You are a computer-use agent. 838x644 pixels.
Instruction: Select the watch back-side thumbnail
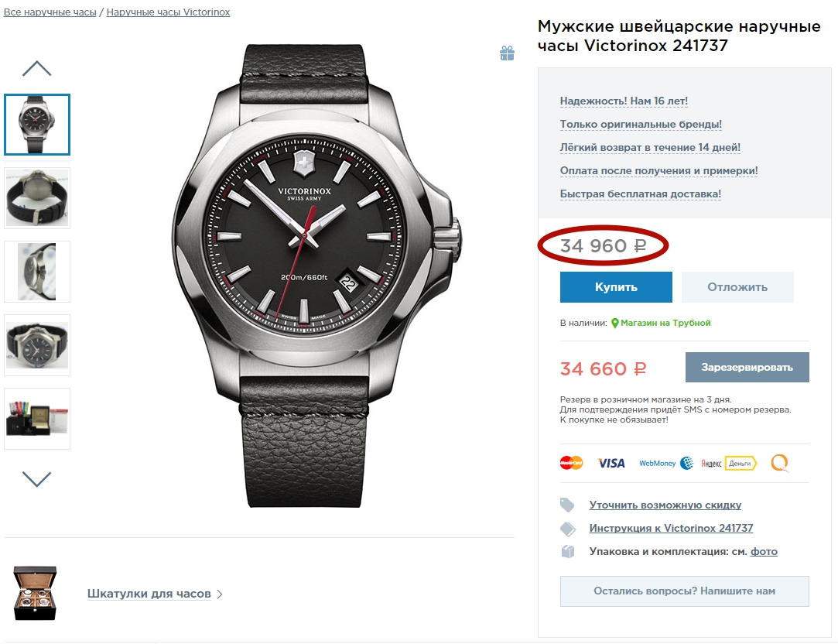point(37,198)
